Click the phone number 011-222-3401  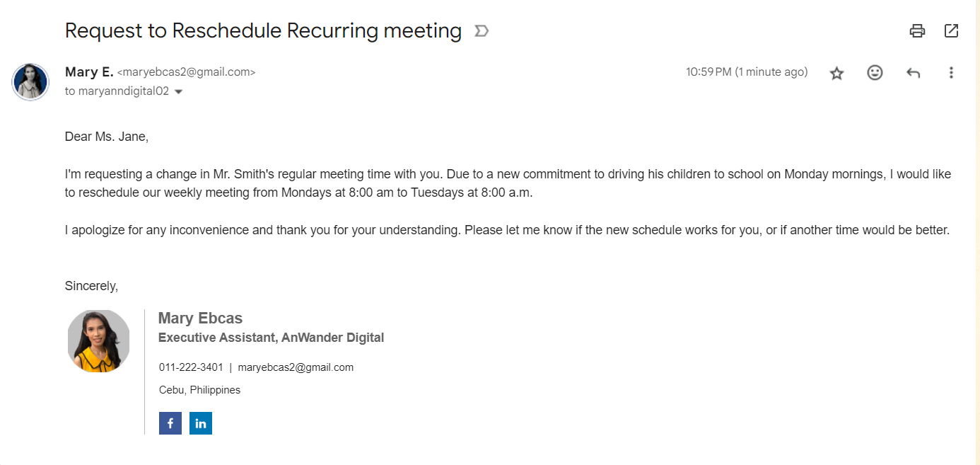(191, 367)
